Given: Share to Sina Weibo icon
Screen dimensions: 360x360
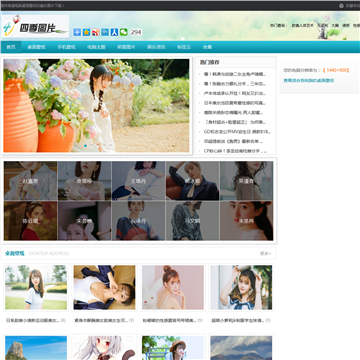Looking at the screenshot, I should 96,32.
